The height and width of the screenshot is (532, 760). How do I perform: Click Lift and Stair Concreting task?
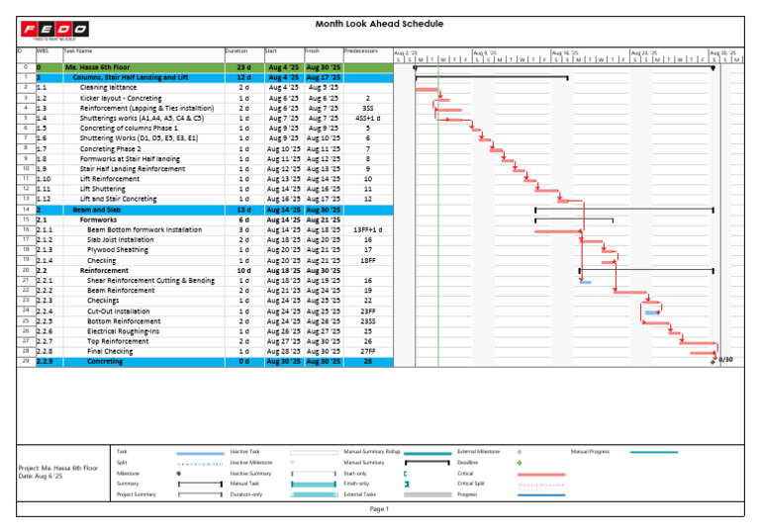(119, 199)
